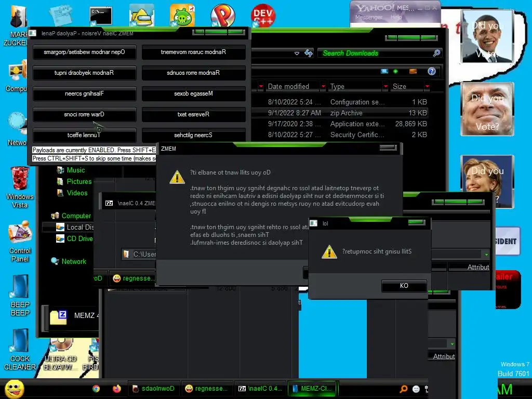532x399 pixels.
Task: Open the address bar history dropdown arrow
Action: [297, 54]
